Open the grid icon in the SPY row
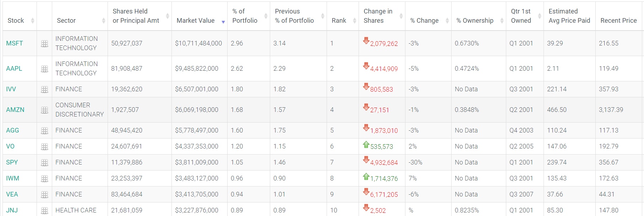 (x=44, y=163)
